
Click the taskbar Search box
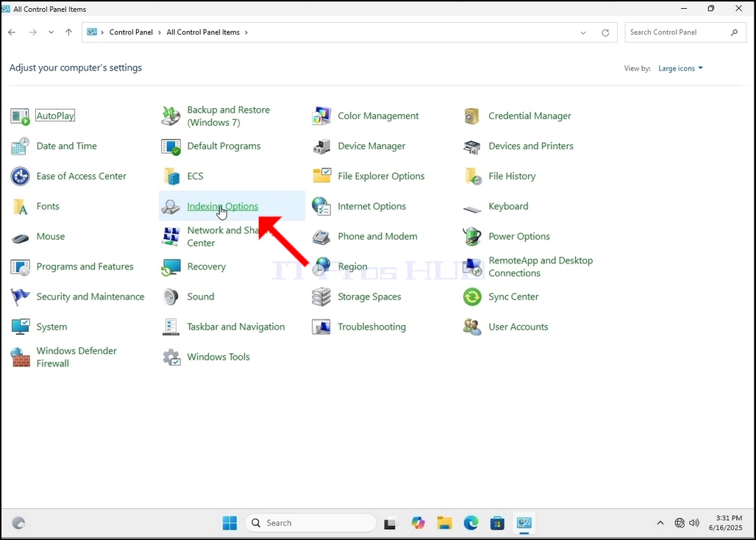click(310, 522)
